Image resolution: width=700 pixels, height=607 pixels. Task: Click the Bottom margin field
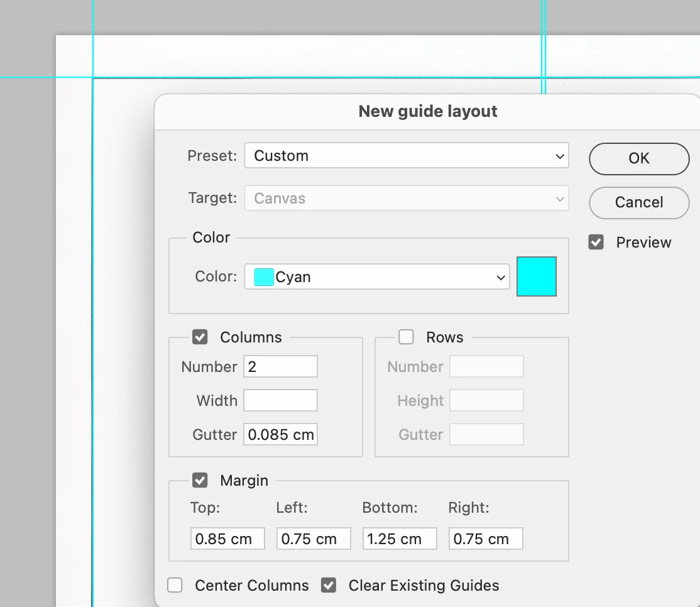point(400,539)
